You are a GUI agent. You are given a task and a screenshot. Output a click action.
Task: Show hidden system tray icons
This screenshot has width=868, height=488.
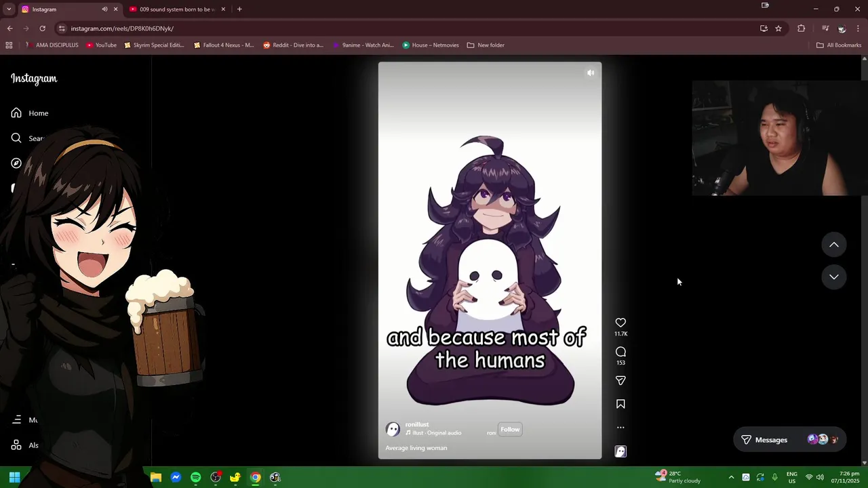[x=731, y=477]
